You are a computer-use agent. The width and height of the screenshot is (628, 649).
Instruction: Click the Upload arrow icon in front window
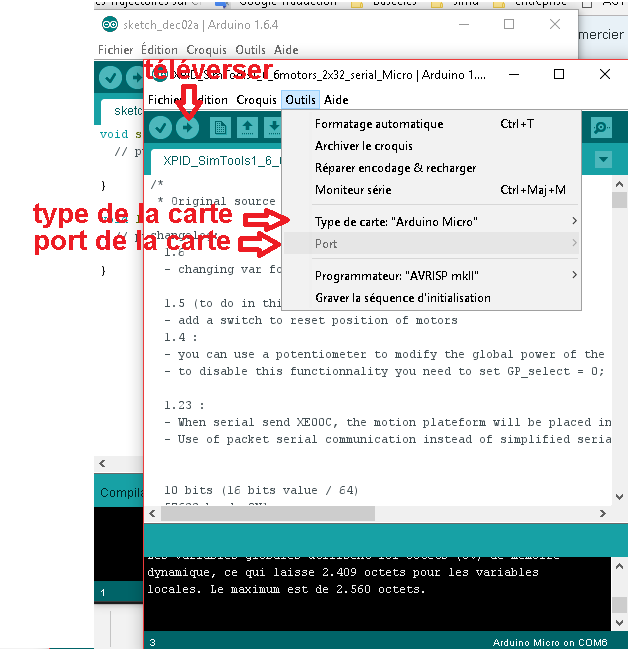(x=188, y=127)
